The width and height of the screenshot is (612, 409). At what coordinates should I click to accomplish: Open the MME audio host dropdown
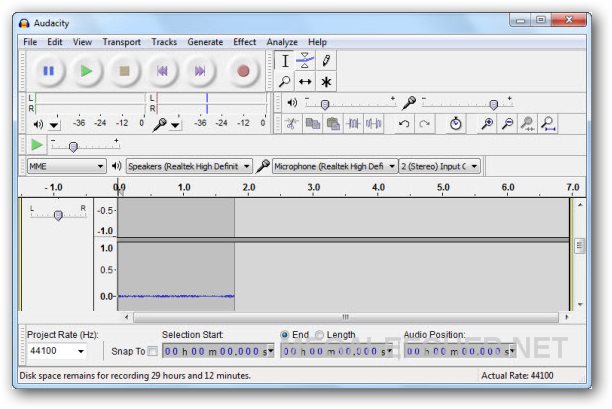pyautogui.click(x=66, y=166)
